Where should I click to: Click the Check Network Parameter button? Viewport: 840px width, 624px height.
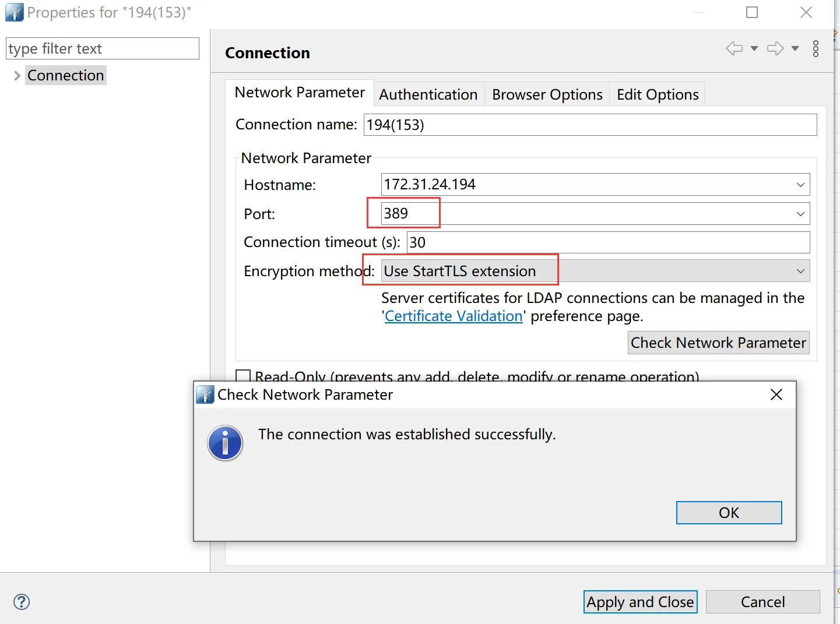tap(718, 343)
